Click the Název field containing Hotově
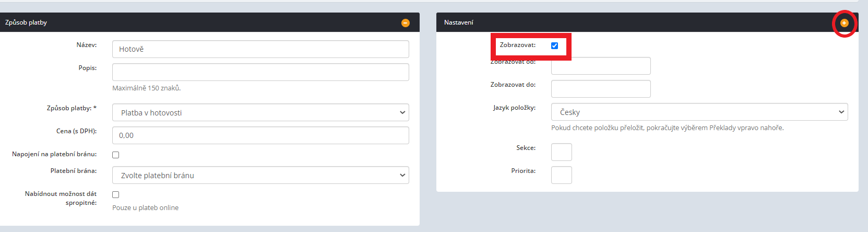The image size is (868, 232). click(x=260, y=49)
